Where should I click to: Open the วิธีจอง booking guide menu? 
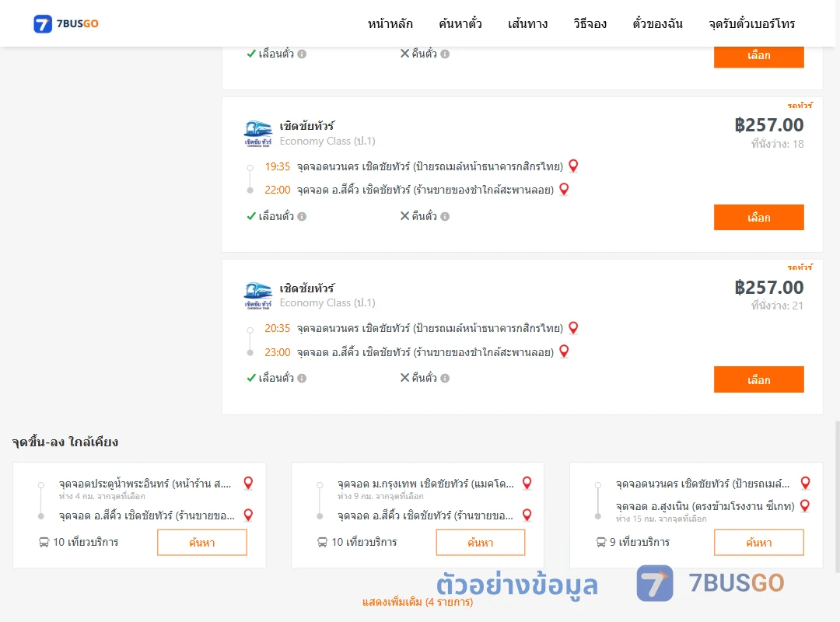tap(590, 23)
